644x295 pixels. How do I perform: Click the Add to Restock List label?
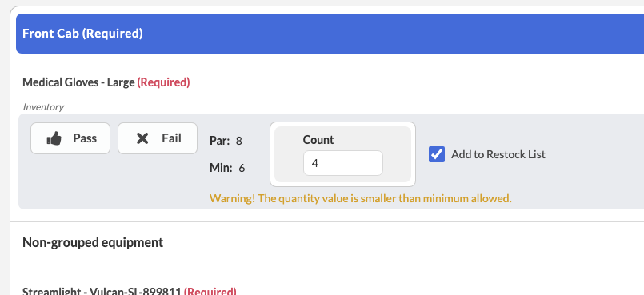point(498,154)
